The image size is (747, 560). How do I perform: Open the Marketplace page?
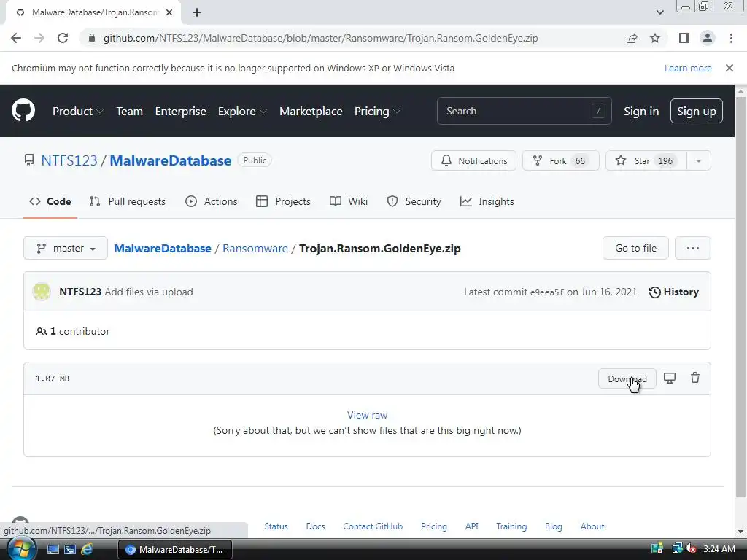click(311, 111)
